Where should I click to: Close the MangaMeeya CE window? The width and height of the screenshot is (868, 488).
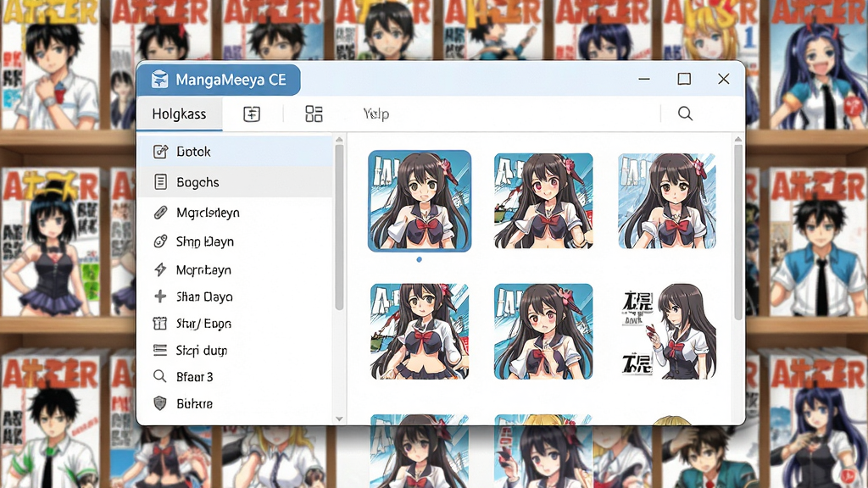click(x=724, y=79)
